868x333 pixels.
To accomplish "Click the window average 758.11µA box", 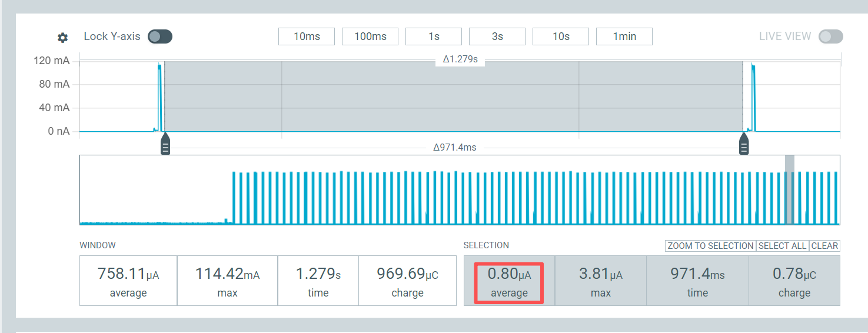I will click(128, 281).
